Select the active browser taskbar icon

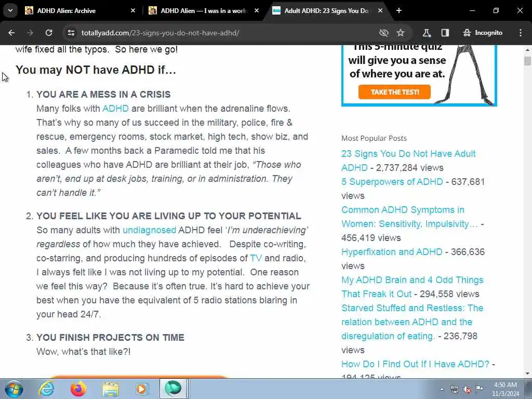pyautogui.click(x=173, y=389)
